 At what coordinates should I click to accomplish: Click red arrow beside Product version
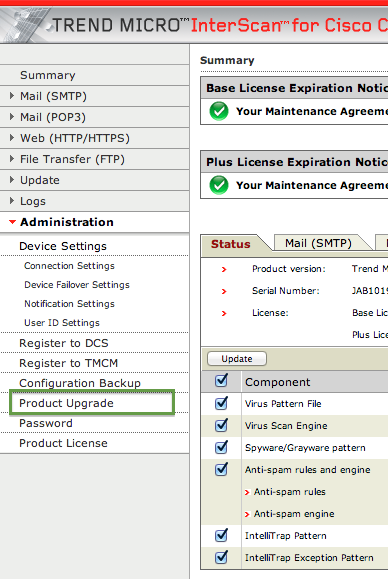[x=224, y=270]
